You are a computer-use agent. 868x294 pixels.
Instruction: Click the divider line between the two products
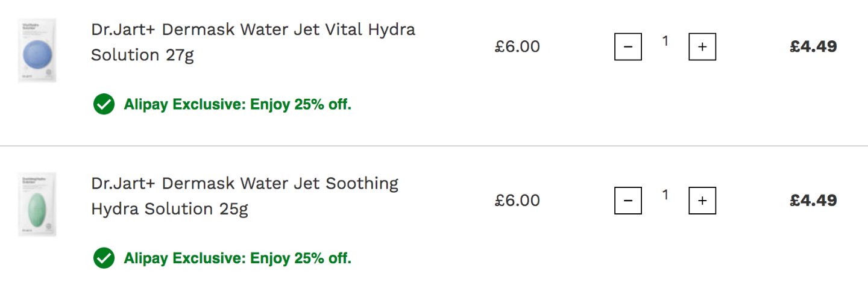click(434, 146)
